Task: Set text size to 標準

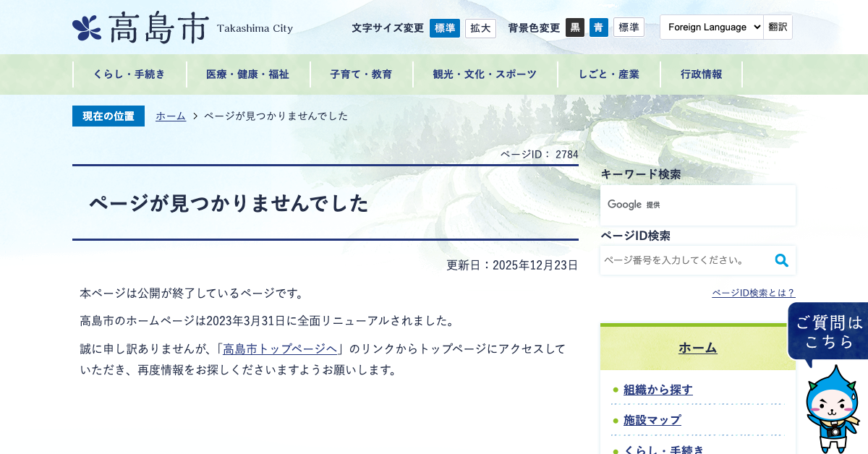Action: click(445, 27)
